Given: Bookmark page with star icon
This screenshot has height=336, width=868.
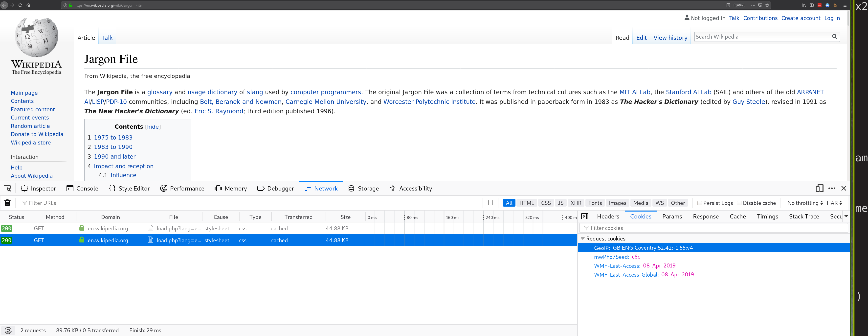Looking at the screenshot, I should pos(767,5).
